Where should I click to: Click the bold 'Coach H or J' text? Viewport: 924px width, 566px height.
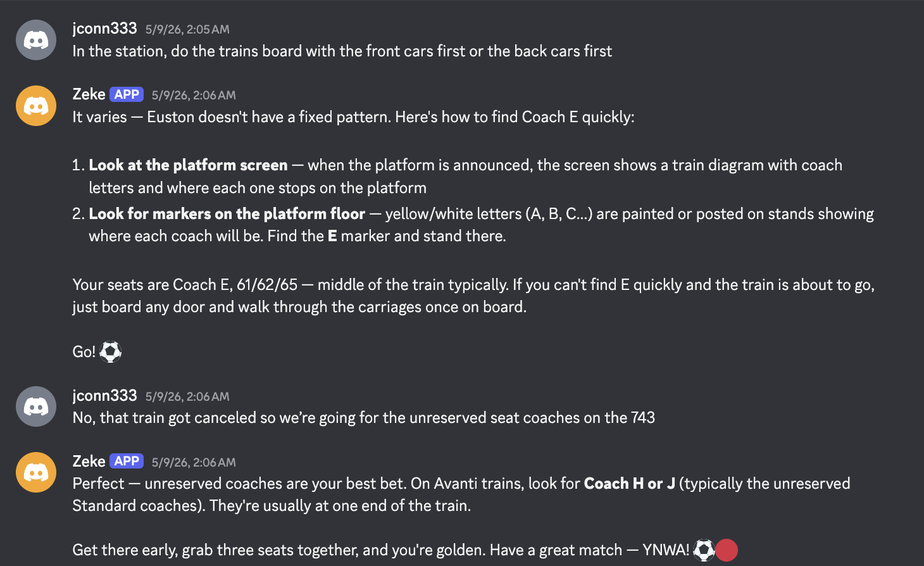(x=629, y=484)
